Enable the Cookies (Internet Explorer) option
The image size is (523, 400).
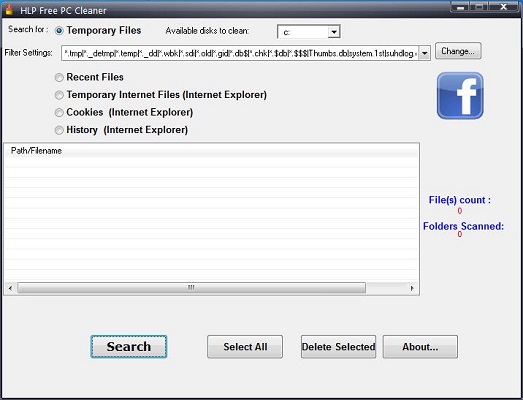pos(59,112)
